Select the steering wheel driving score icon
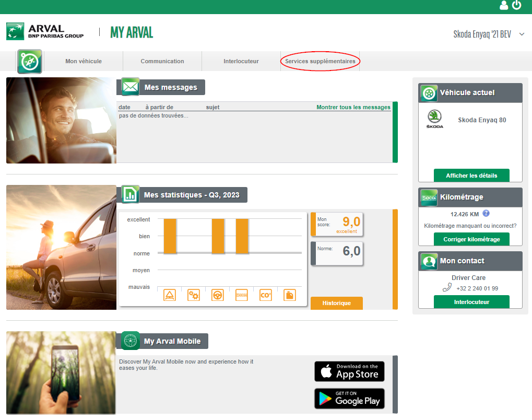The height and width of the screenshot is (420, 532). click(217, 295)
